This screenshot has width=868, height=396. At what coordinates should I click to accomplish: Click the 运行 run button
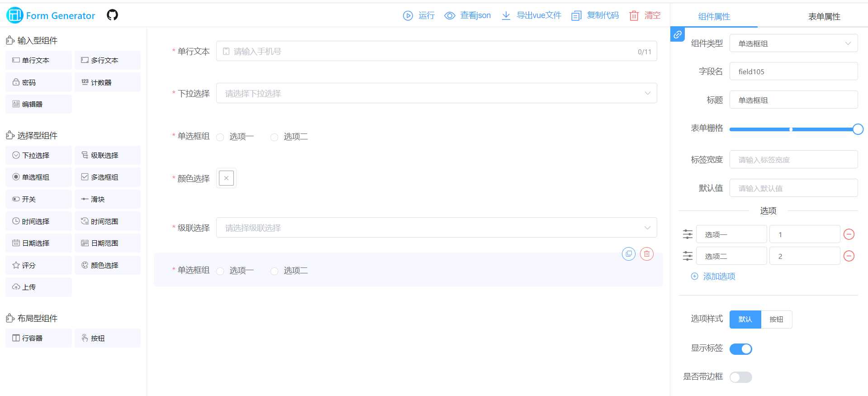[x=418, y=15]
